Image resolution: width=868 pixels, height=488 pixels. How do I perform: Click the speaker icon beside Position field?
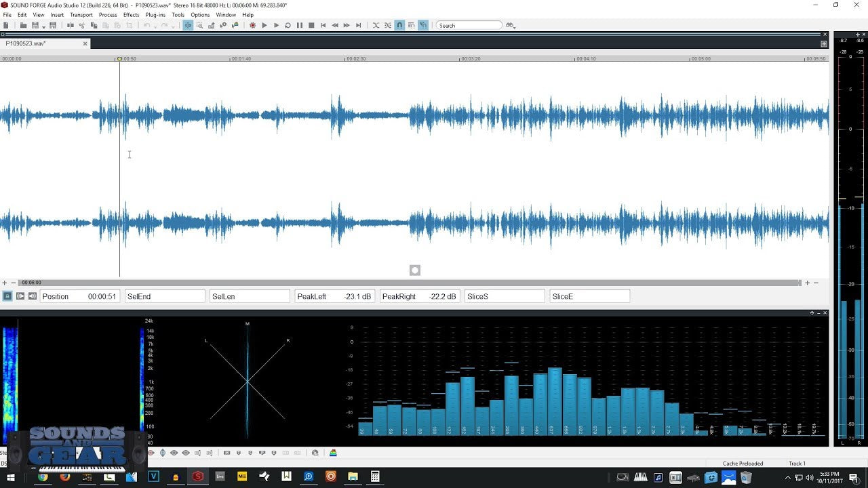click(x=32, y=296)
